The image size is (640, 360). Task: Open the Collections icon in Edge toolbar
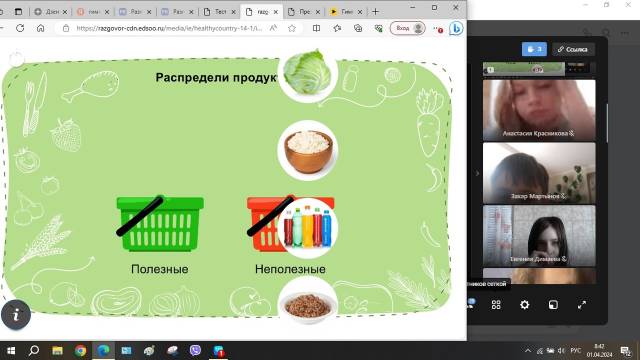point(358,28)
